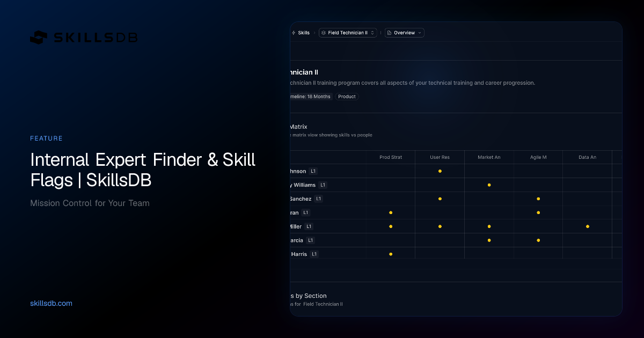Click Miller's Data An skill dot
The width and height of the screenshot is (644, 338).
click(x=588, y=226)
